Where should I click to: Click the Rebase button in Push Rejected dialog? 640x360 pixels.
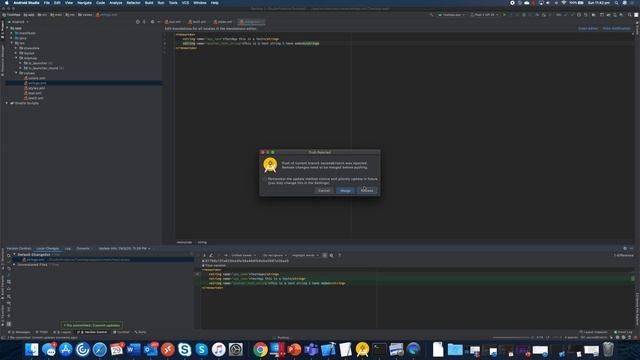point(367,191)
